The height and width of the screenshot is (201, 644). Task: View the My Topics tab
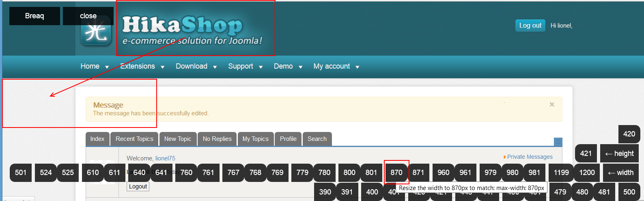(256, 139)
